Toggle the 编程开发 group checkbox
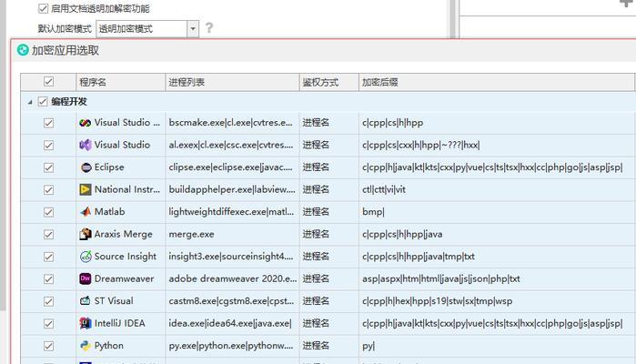Viewport: 636px width, 364px height. pos(43,101)
